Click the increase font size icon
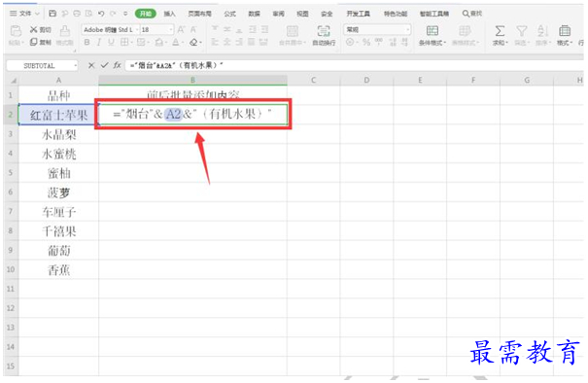 coord(181,29)
